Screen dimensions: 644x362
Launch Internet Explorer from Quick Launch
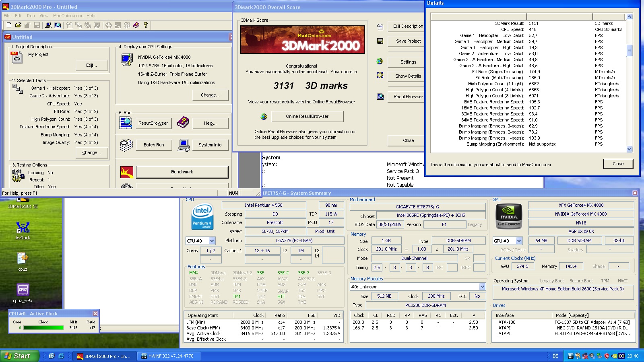coord(61,356)
